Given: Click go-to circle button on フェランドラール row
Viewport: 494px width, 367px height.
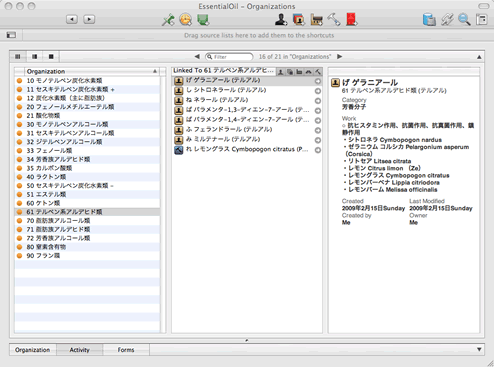Looking at the screenshot, I should point(318,130).
